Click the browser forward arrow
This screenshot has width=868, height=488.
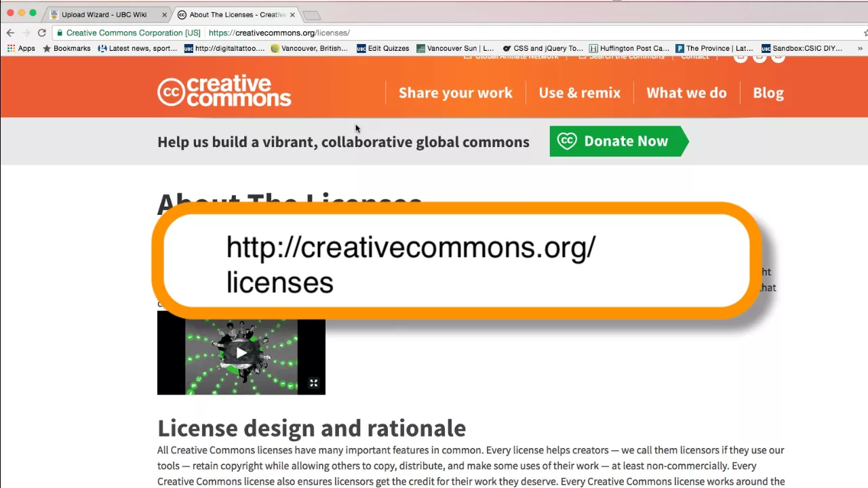(x=26, y=33)
